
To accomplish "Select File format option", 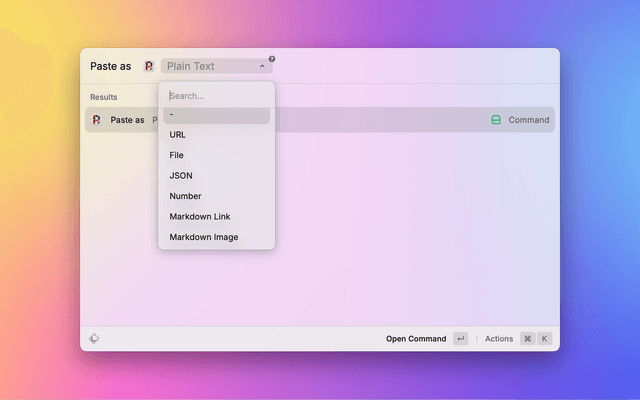I will pyautogui.click(x=177, y=155).
